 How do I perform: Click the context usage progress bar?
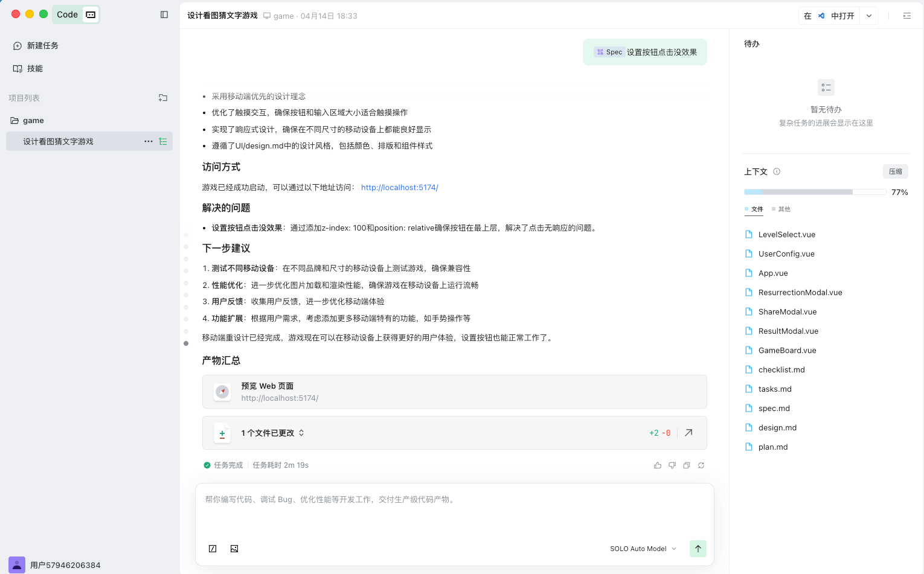[815, 192]
